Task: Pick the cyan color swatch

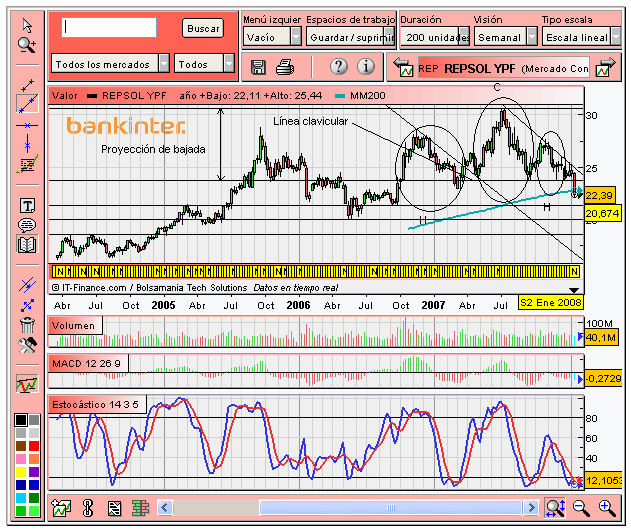Action: (21, 498)
